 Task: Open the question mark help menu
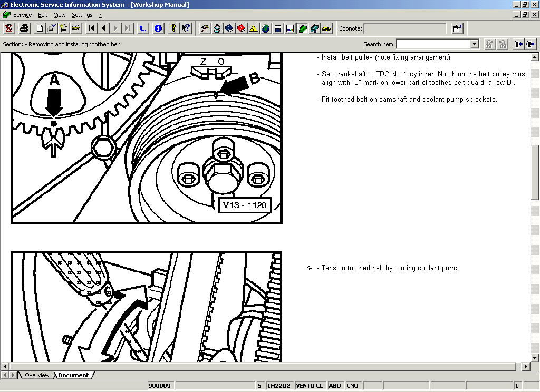[100, 15]
